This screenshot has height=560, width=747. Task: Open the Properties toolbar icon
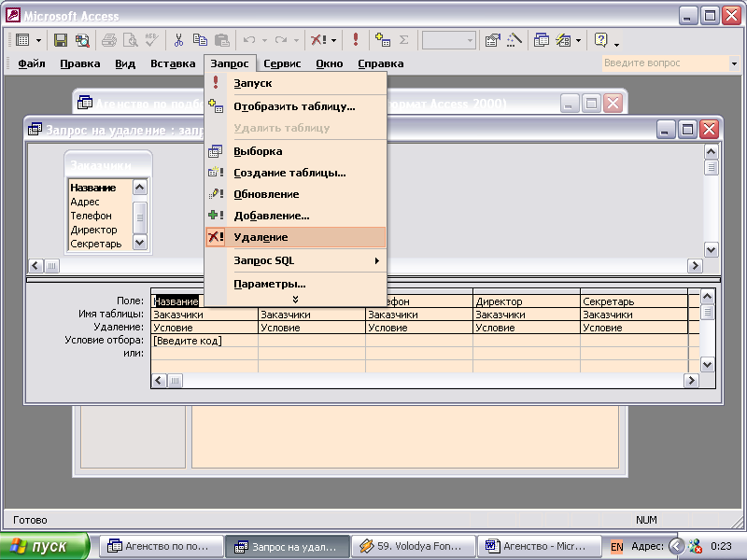coord(492,40)
